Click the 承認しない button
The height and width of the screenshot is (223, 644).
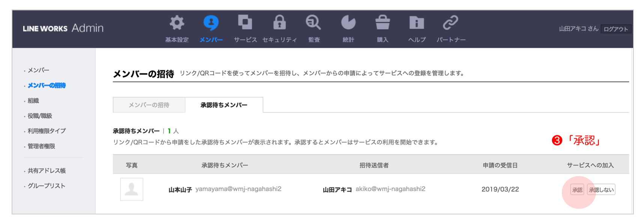(x=601, y=190)
